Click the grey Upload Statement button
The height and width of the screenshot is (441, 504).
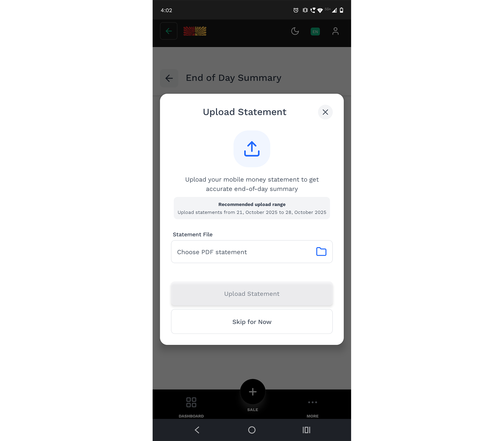click(252, 294)
